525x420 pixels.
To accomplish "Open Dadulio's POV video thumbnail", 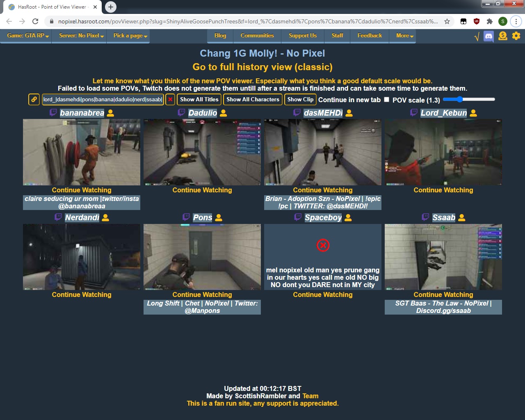I will click(202, 152).
